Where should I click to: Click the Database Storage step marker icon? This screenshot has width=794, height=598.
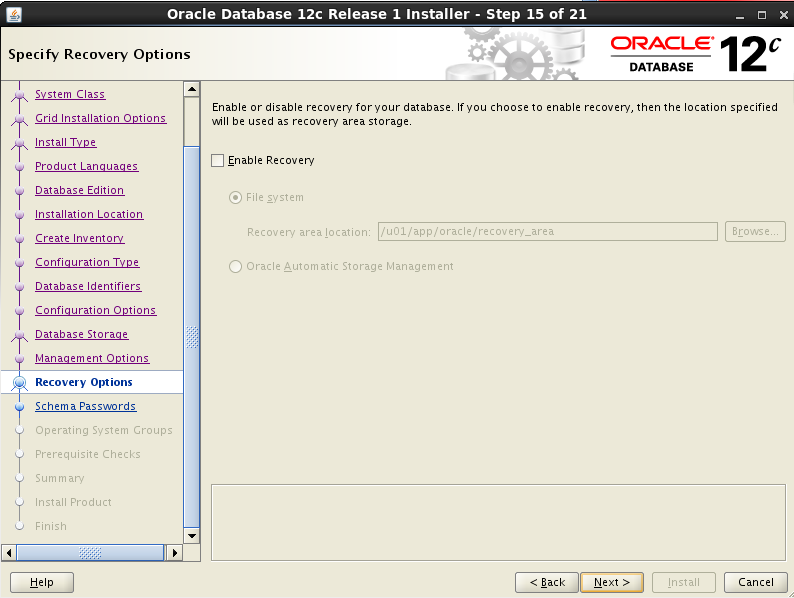(19, 335)
